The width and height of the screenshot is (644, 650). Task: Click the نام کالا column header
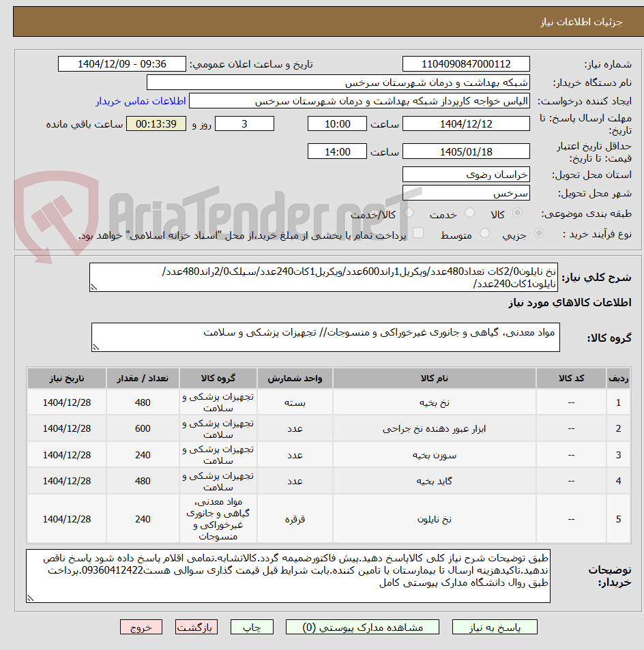(434, 378)
